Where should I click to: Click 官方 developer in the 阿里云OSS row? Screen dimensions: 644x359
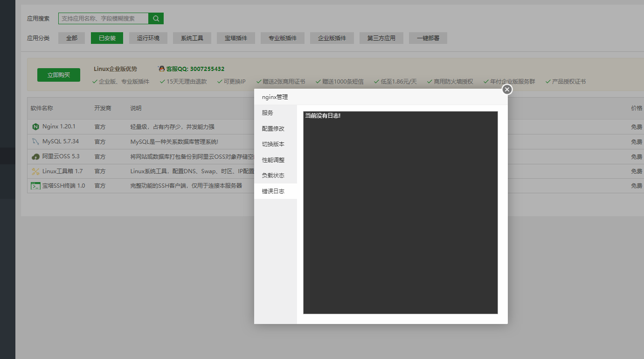point(100,156)
